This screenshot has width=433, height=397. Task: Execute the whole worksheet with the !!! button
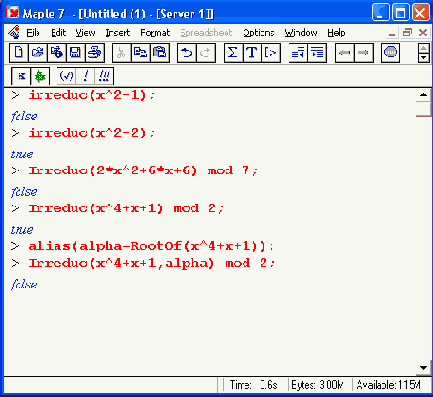click(104, 76)
